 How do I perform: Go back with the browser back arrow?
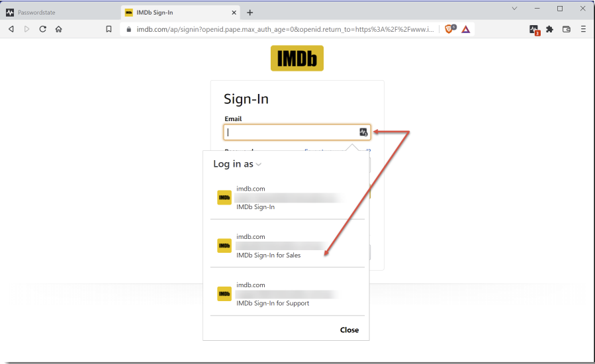coord(11,29)
